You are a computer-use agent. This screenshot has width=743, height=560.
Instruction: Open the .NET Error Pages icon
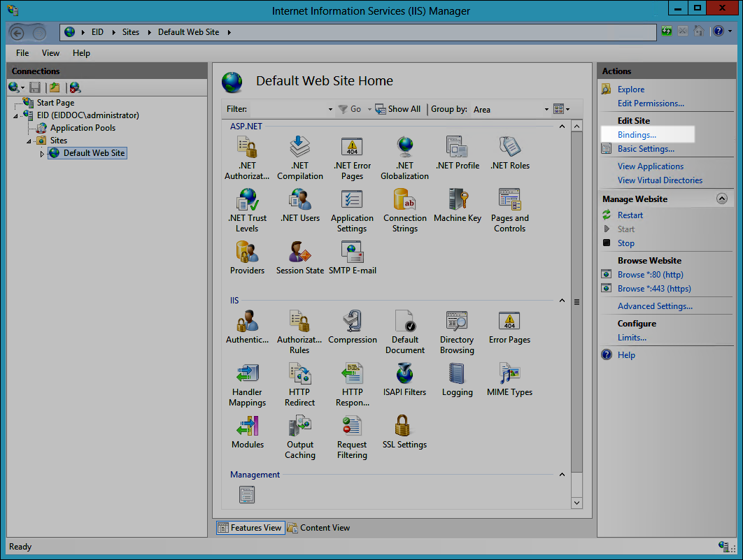[x=352, y=157]
